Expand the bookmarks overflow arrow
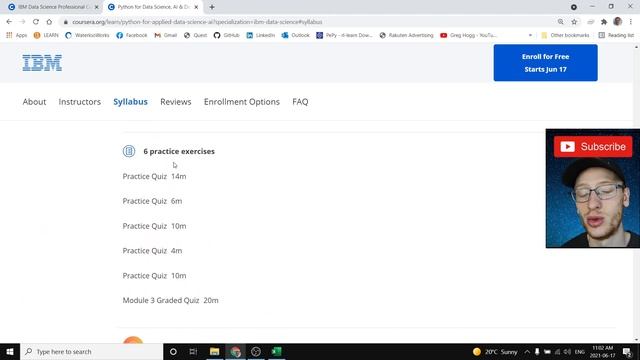 pos(530,36)
